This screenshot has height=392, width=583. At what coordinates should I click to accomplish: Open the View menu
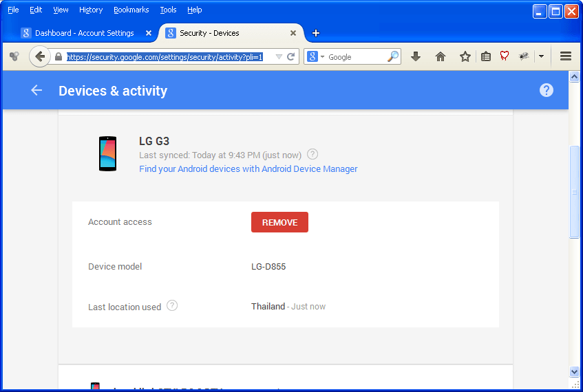point(61,10)
